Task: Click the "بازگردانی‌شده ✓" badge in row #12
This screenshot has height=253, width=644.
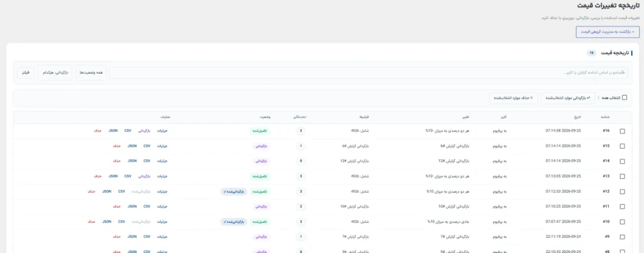Action: point(234,191)
